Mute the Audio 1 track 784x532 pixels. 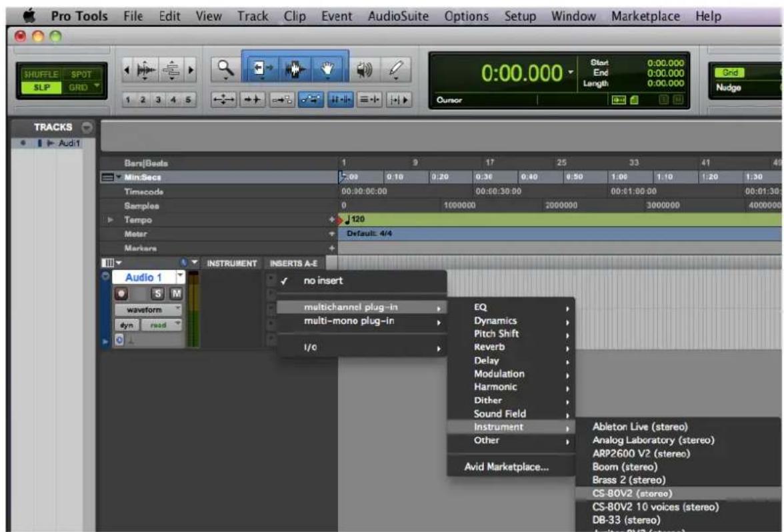tap(176, 294)
